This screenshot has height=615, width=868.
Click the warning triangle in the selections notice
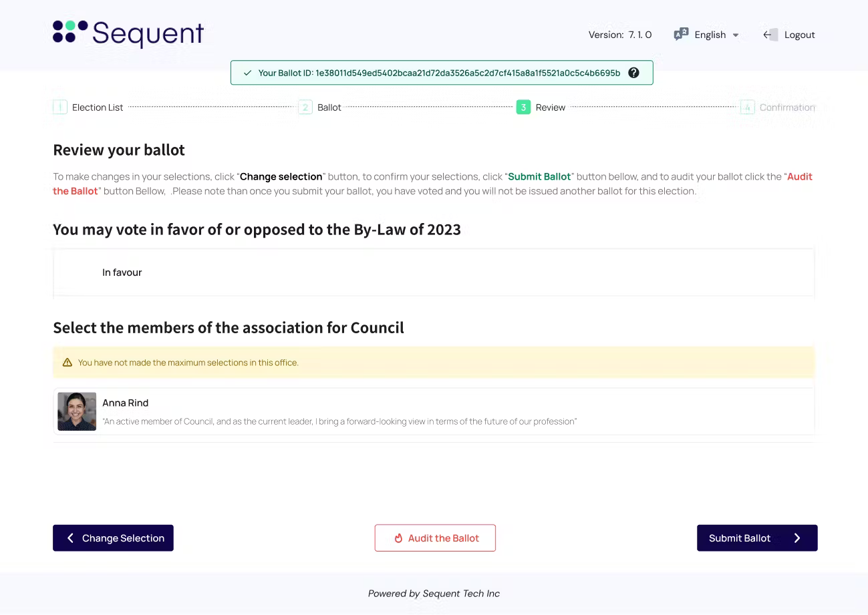pyautogui.click(x=67, y=362)
